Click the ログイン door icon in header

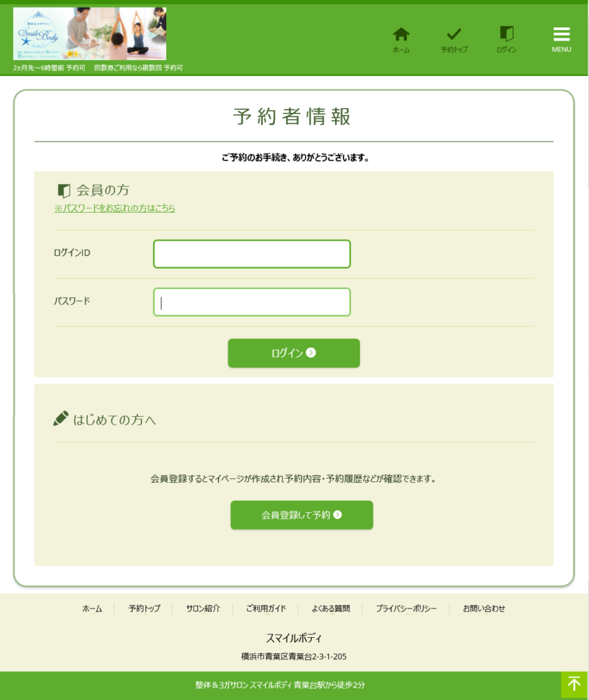[x=506, y=33]
